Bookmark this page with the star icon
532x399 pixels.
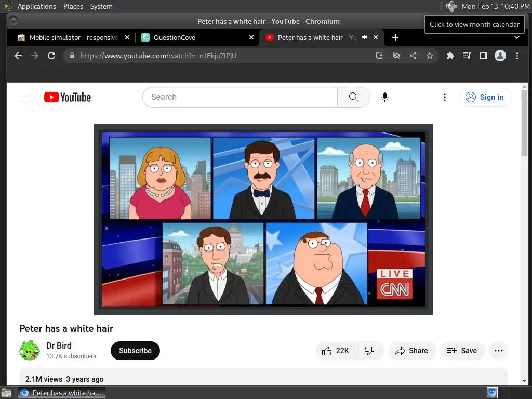pos(430,56)
